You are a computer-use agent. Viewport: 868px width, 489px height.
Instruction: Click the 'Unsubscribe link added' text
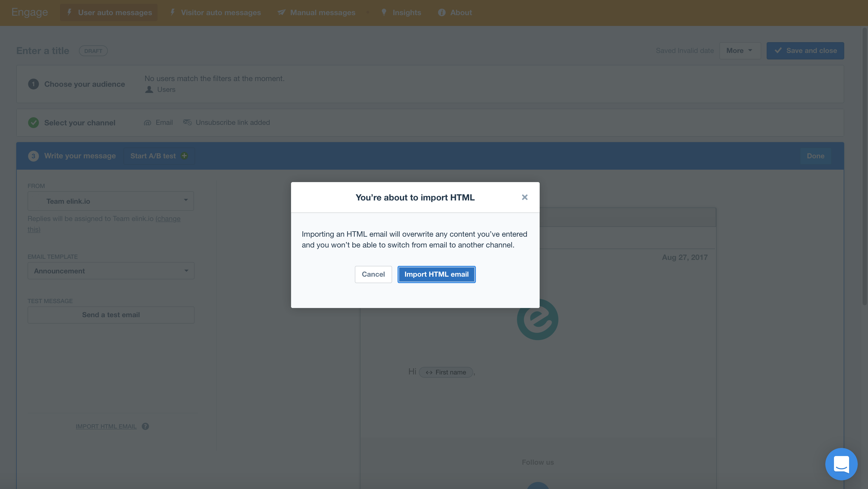(x=233, y=123)
